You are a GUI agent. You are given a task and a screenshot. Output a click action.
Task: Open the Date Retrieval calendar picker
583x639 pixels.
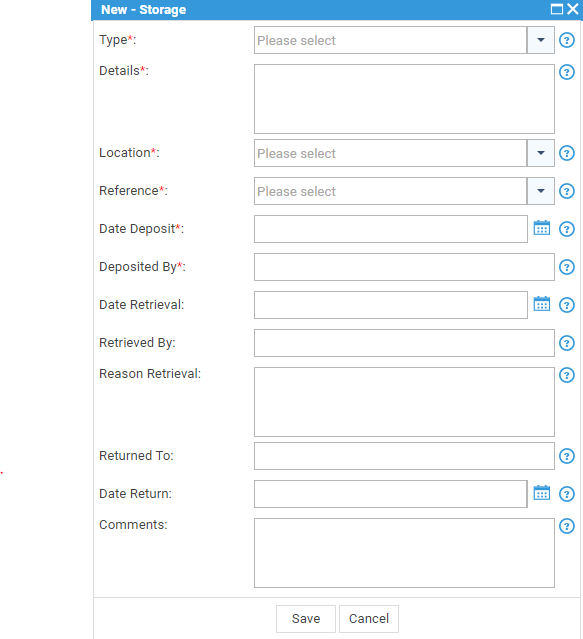pyautogui.click(x=541, y=304)
